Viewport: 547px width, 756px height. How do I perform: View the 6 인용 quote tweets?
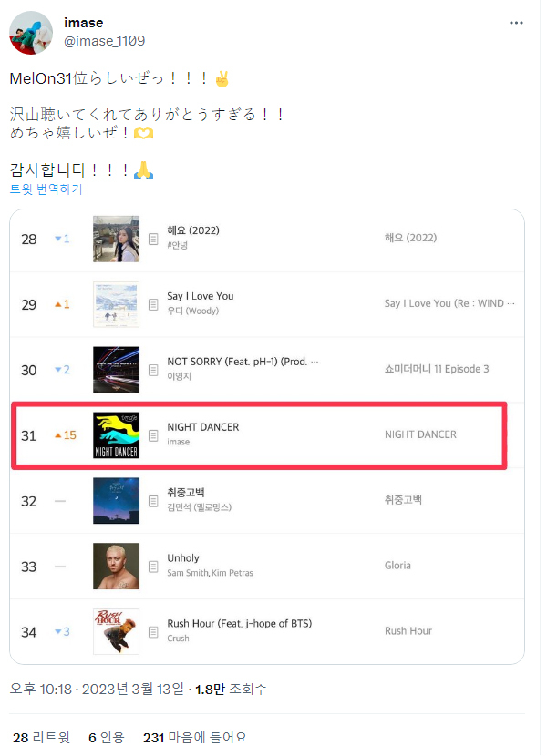pos(108,737)
